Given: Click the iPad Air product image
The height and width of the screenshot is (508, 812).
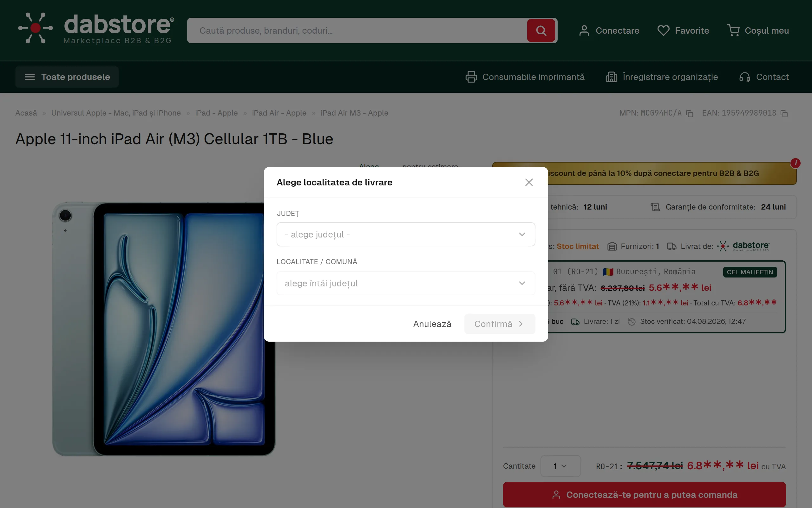Looking at the screenshot, I should pos(164,329).
